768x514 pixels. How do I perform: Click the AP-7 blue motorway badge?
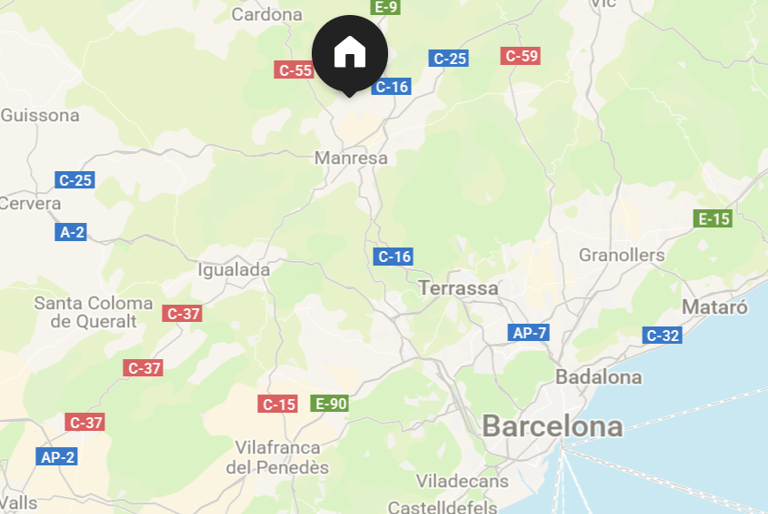[528, 333]
